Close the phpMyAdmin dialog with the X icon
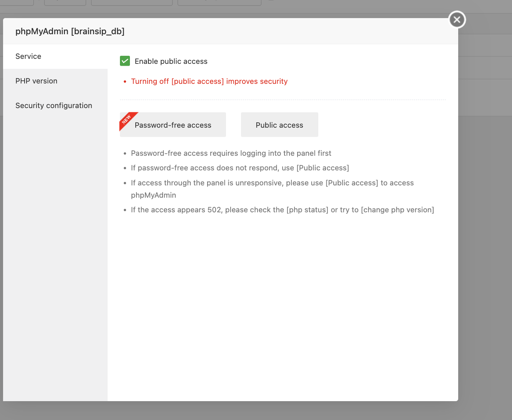The width and height of the screenshot is (512, 420). [457, 20]
